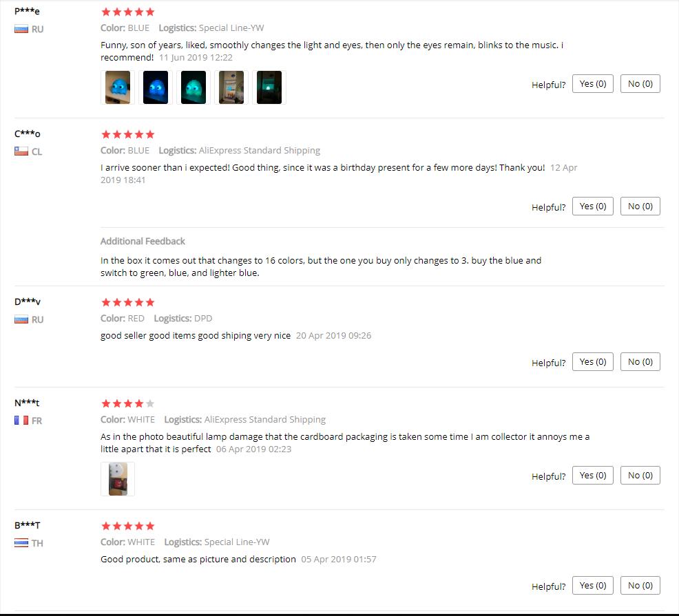Open green glowing ghost lamp photo
The image size is (679, 616).
(193, 87)
